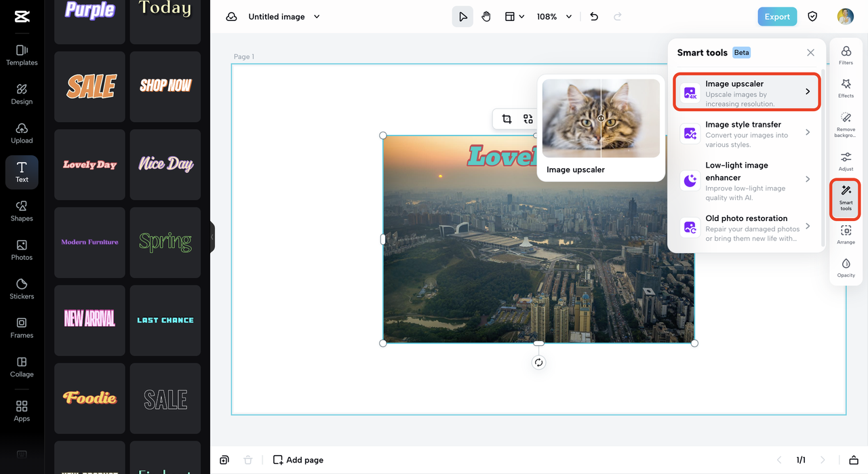Choose the NEW ARRIVAL text preset
The height and width of the screenshot is (474, 868).
point(90,320)
